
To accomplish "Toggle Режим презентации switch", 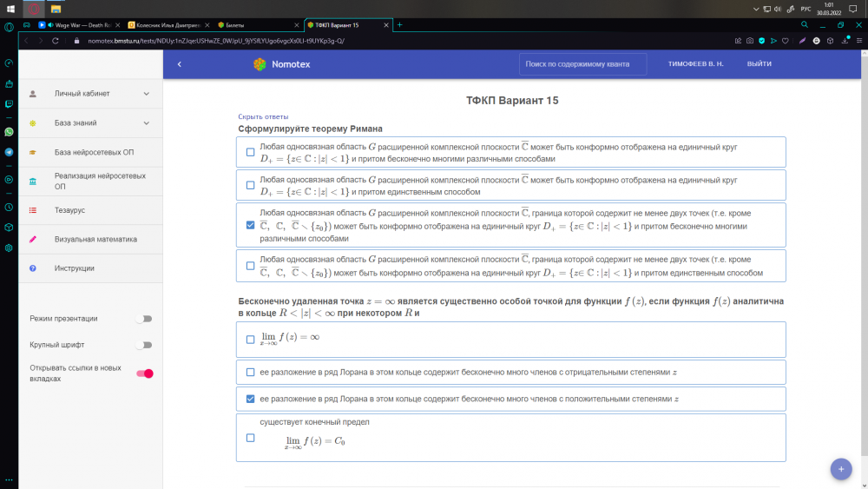I will pos(144,319).
